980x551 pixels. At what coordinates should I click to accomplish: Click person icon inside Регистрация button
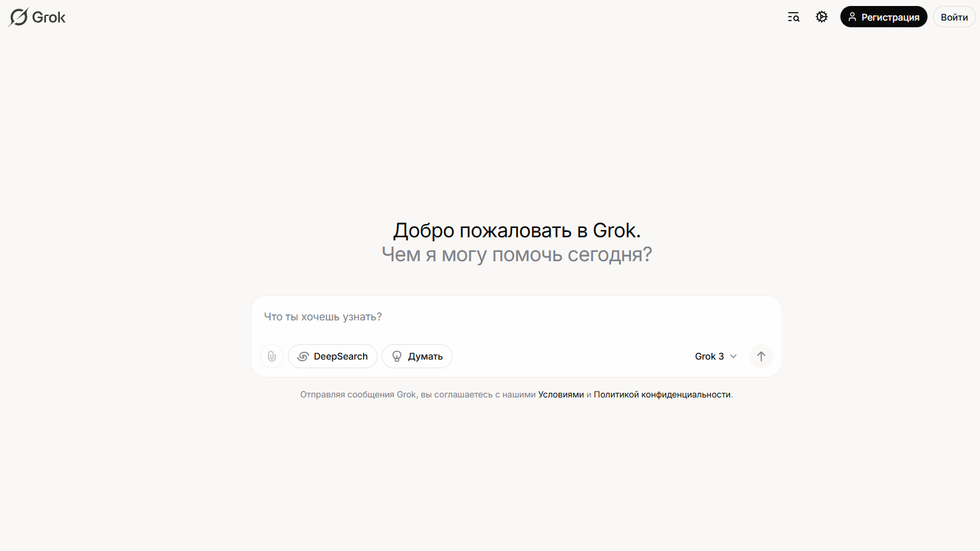[x=852, y=17]
